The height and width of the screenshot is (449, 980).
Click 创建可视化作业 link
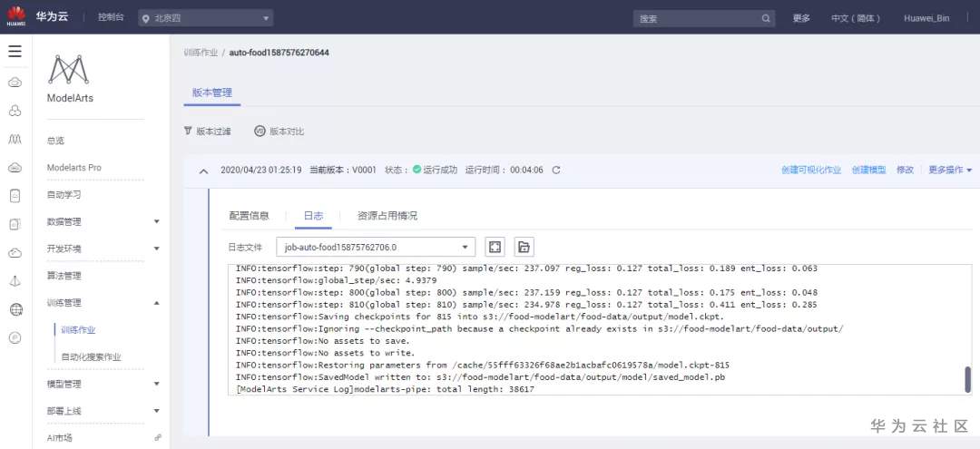pos(811,170)
